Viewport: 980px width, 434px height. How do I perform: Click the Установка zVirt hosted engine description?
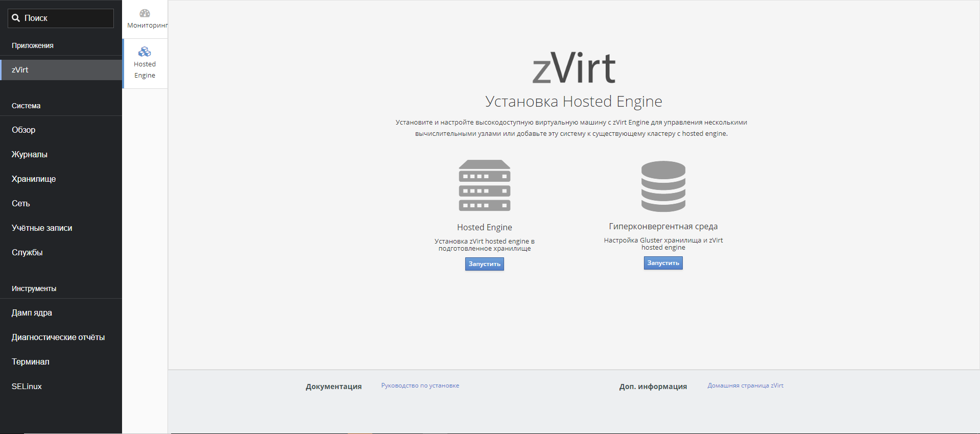click(x=485, y=245)
